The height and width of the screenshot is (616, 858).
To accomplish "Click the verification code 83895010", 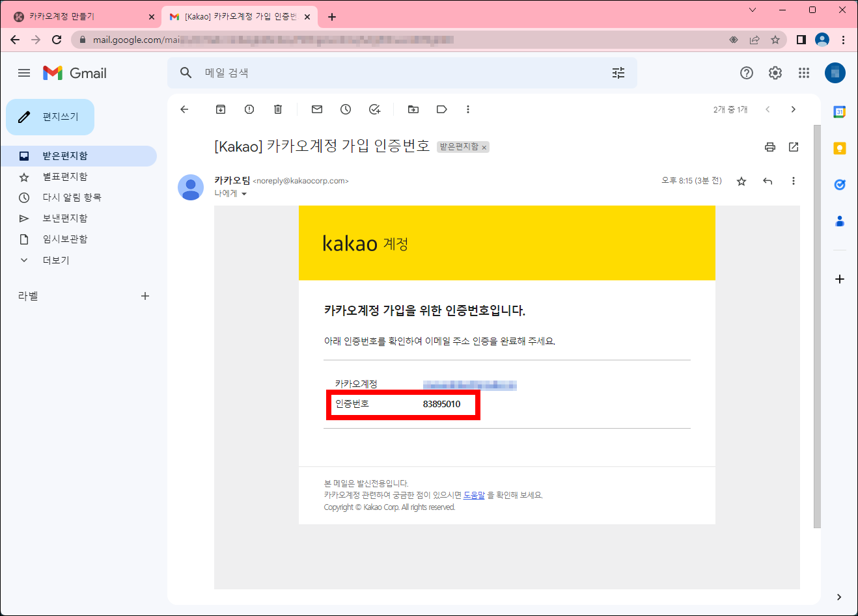I will tap(441, 404).
